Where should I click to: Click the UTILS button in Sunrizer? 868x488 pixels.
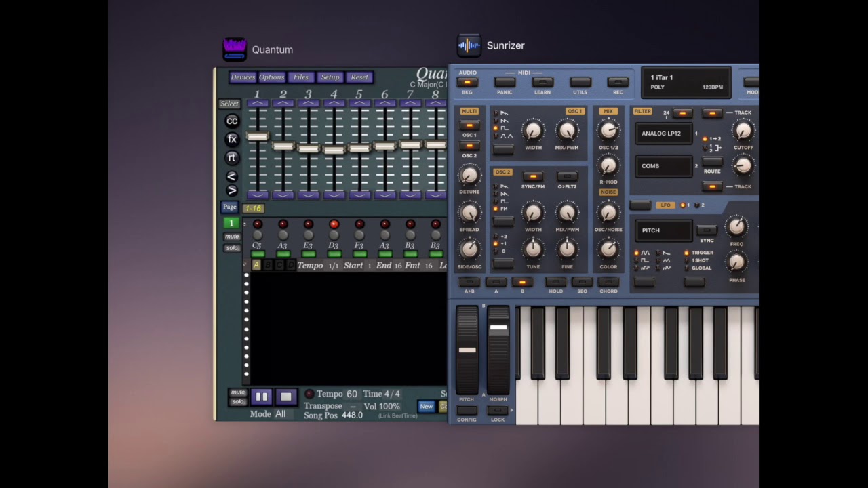(x=580, y=83)
